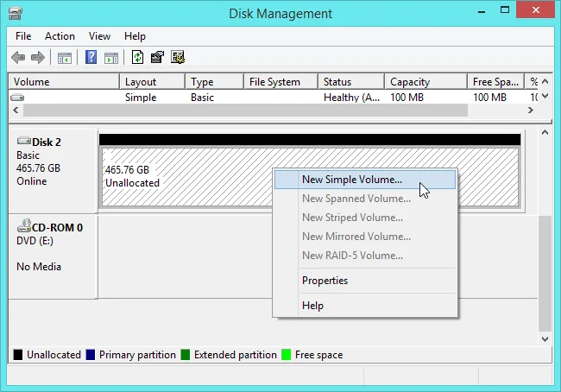561x392 pixels.
Task: Click the volume list left scroll arrow
Action: [16, 111]
